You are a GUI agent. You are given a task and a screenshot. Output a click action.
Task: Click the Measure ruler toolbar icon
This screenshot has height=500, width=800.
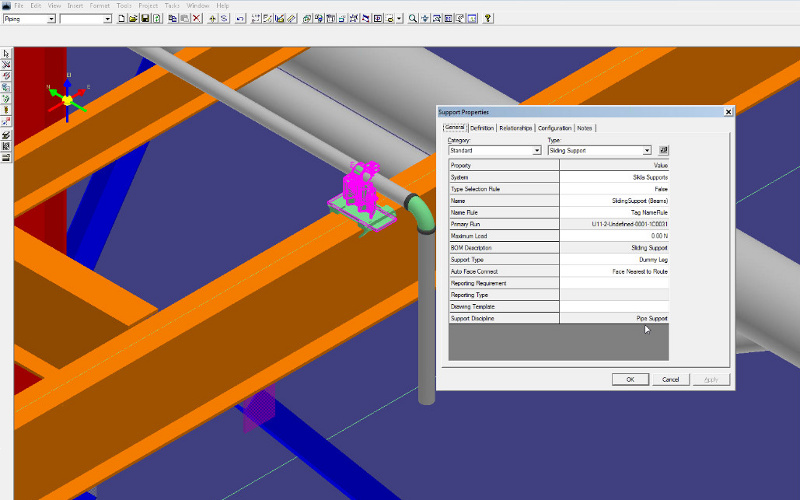tap(291, 18)
